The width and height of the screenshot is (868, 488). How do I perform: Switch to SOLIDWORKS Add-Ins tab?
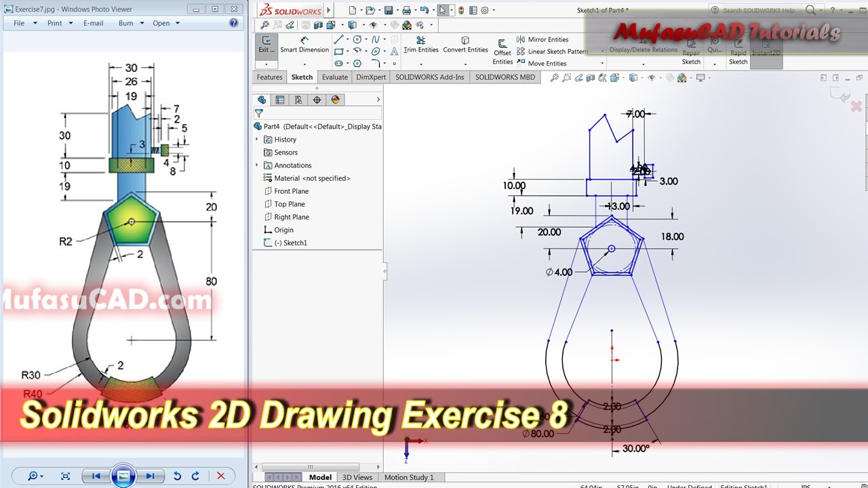pyautogui.click(x=430, y=77)
